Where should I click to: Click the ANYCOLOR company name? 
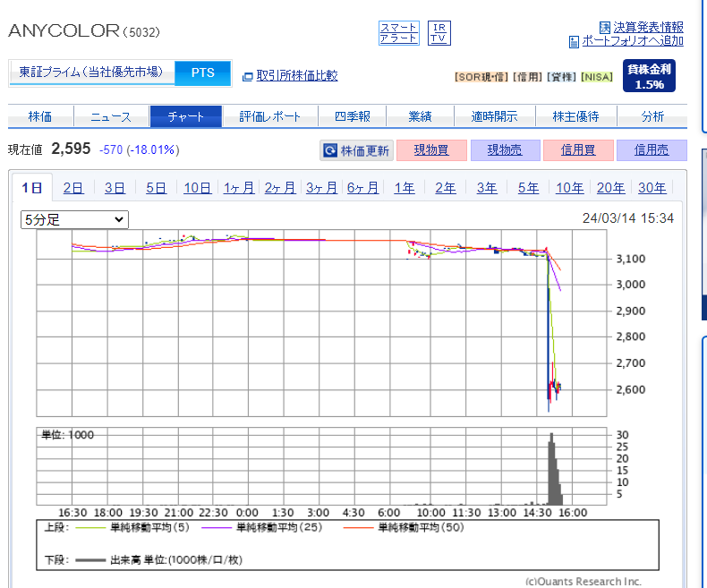[64, 30]
